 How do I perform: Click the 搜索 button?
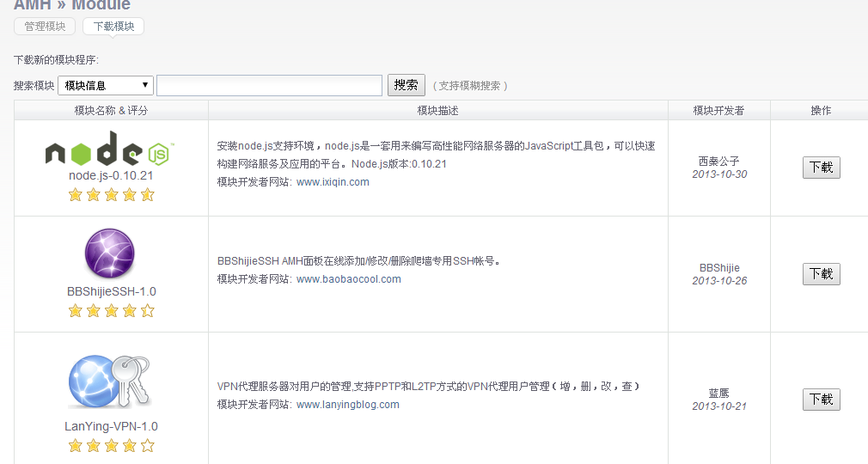[406, 85]
